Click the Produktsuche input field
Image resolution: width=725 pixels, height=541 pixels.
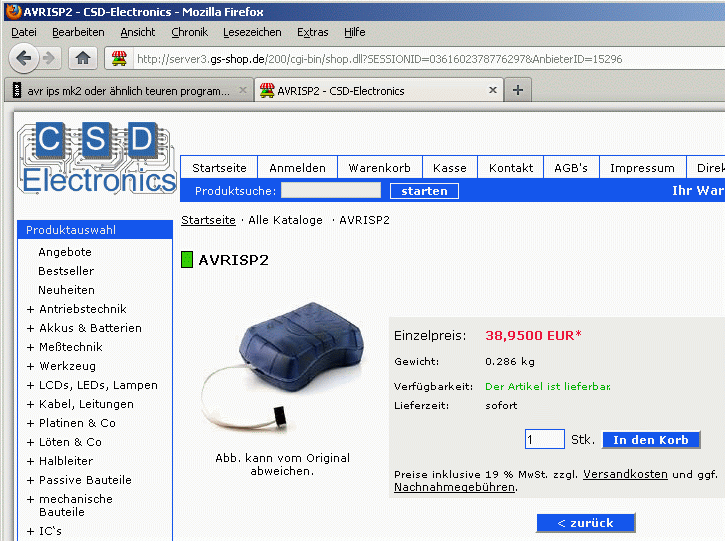(331, 191)
